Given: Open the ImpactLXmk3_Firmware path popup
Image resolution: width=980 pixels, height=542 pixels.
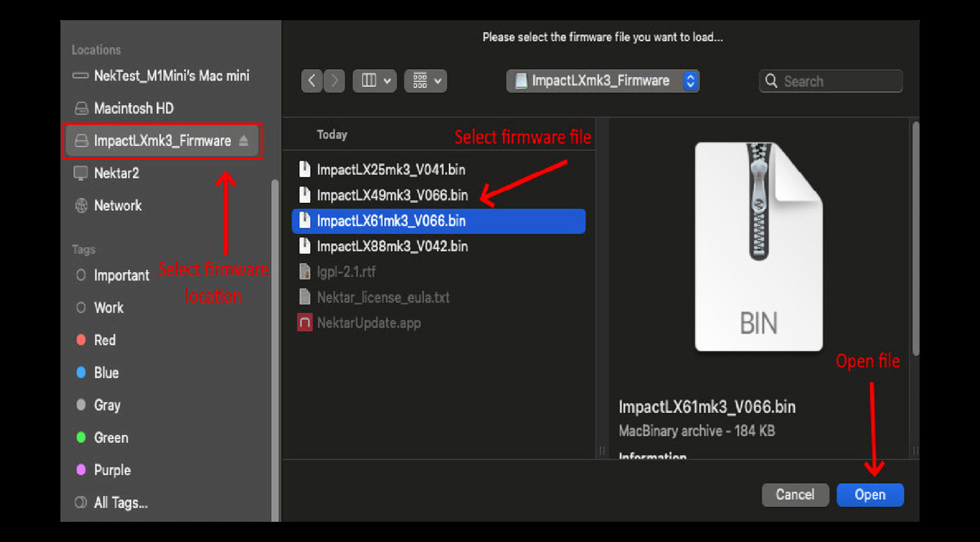Looking at the screenshot, I should coord(603,81).
